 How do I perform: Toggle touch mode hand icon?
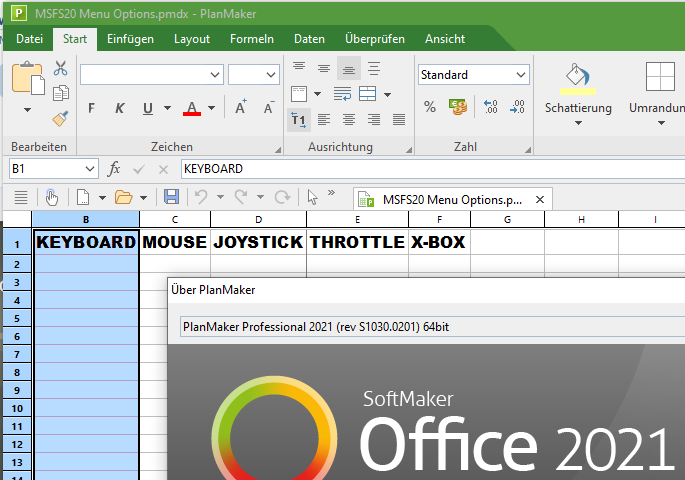point(52,197)
